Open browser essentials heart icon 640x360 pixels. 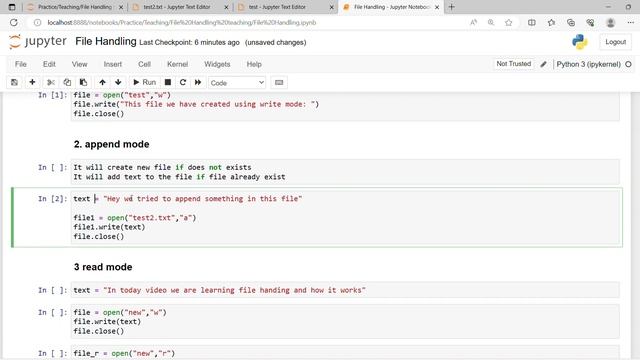[590, 22]
